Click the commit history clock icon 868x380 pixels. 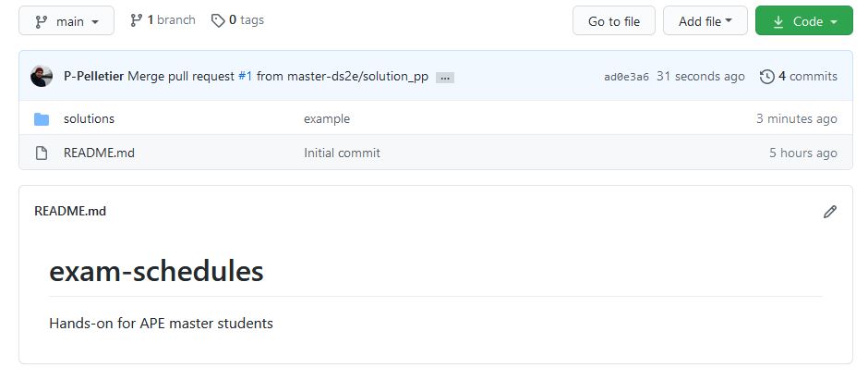[766, 77]
